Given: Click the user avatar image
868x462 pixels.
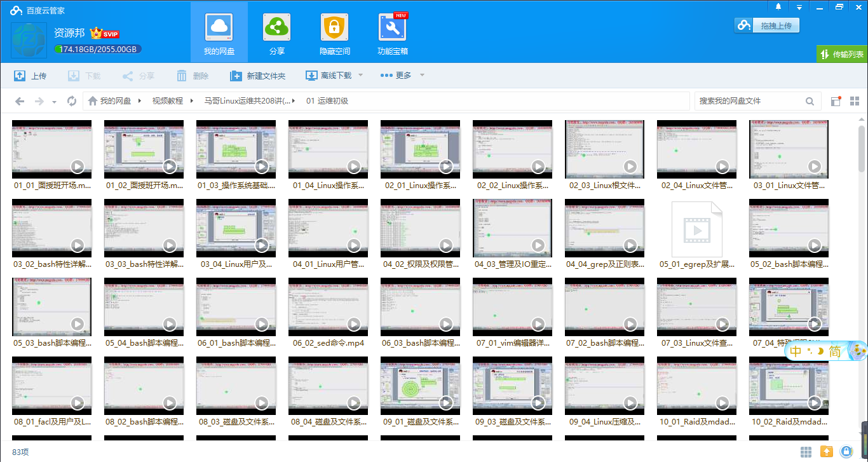Looking at the screenshot, I should (x=29, y=41).
